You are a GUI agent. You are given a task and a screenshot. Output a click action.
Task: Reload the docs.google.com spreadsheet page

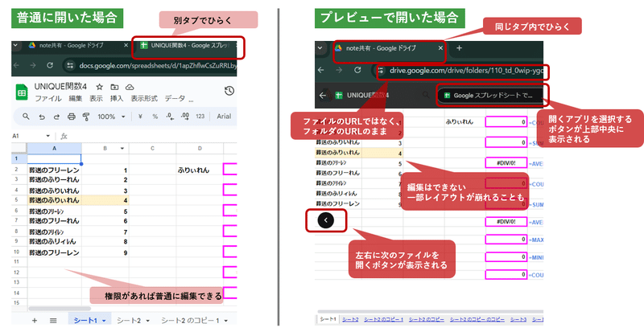50,65
